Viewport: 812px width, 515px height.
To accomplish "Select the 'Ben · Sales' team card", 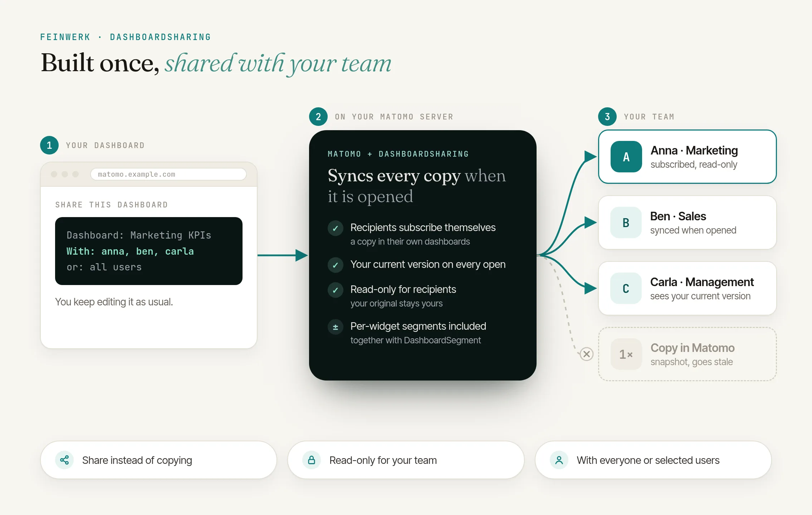I will (x=687, y=222).
